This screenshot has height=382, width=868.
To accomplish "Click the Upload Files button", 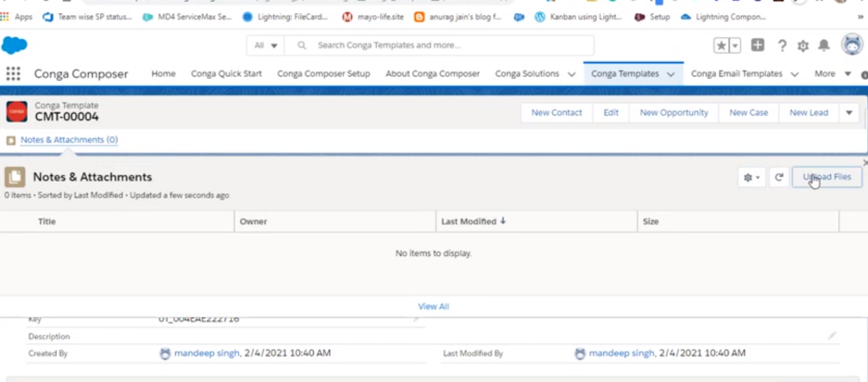I will [827, 177].
